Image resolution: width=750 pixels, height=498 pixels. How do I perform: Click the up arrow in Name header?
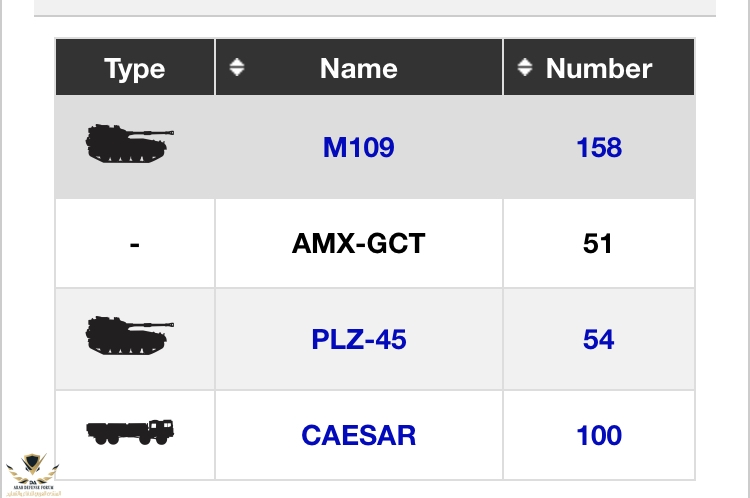tap(237, 61)
